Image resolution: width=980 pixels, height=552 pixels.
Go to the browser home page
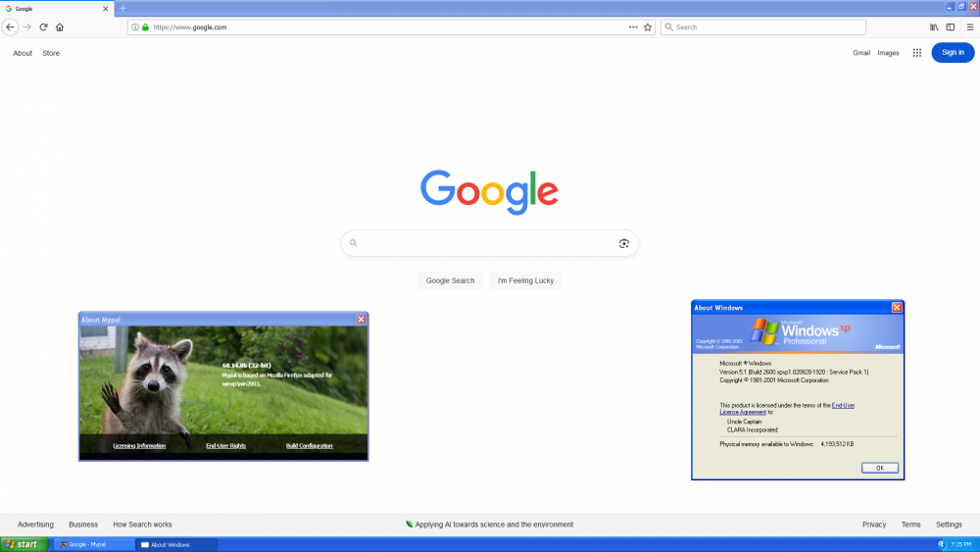[x=60, y=27]
